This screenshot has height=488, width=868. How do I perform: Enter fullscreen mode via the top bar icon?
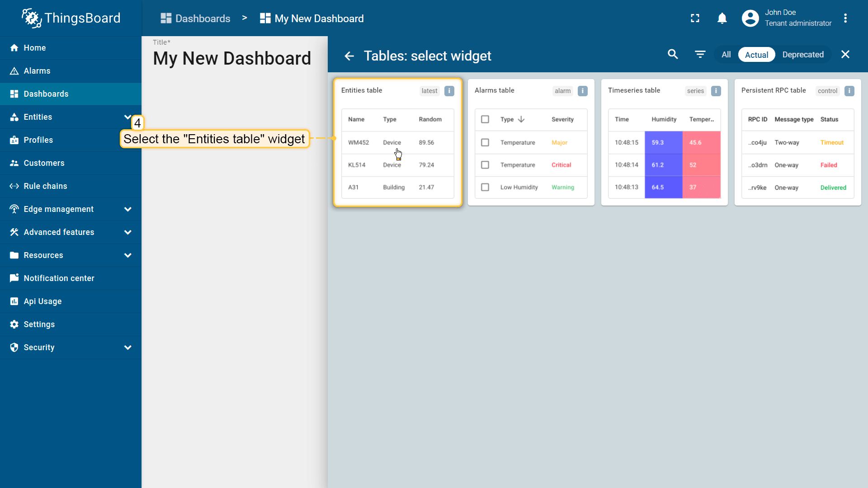point(695,18)
